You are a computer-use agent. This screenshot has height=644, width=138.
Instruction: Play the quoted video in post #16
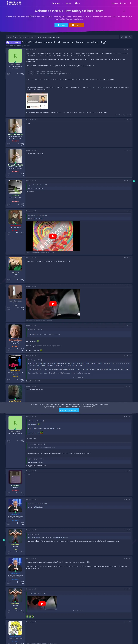pos(42,604)
